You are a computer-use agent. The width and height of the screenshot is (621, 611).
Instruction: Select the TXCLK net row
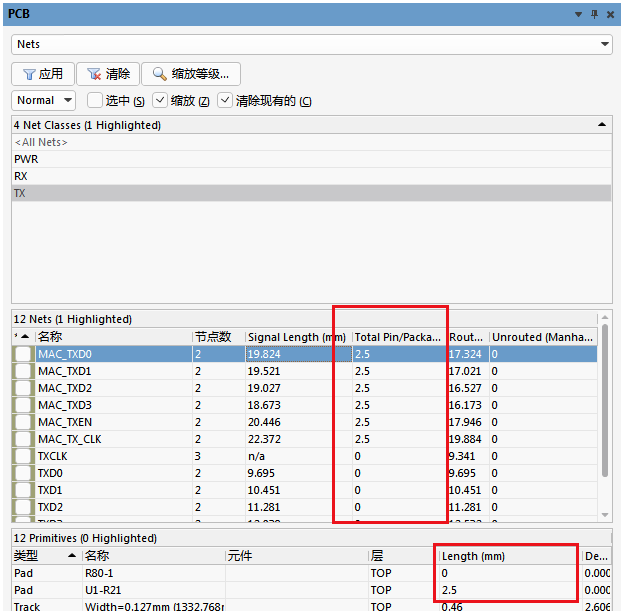tap(305, 456)
